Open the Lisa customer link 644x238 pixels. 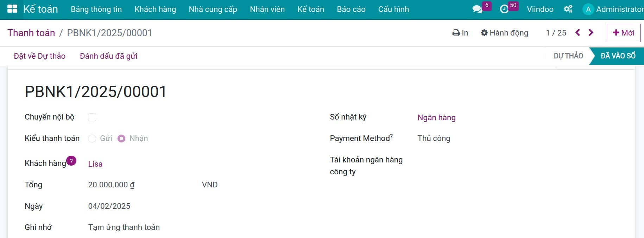(95, 164)
